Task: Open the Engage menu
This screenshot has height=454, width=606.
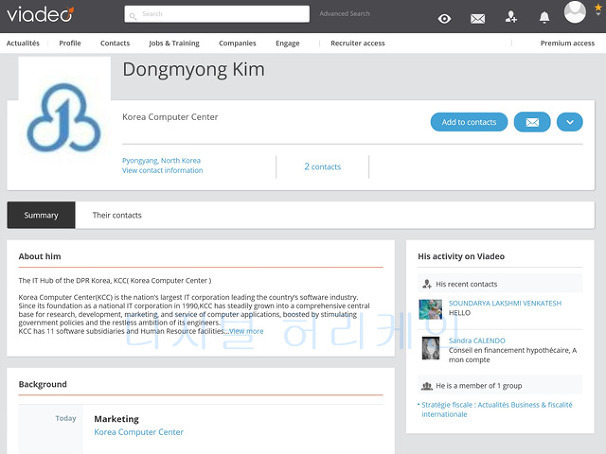Action: tap(288, 43)
